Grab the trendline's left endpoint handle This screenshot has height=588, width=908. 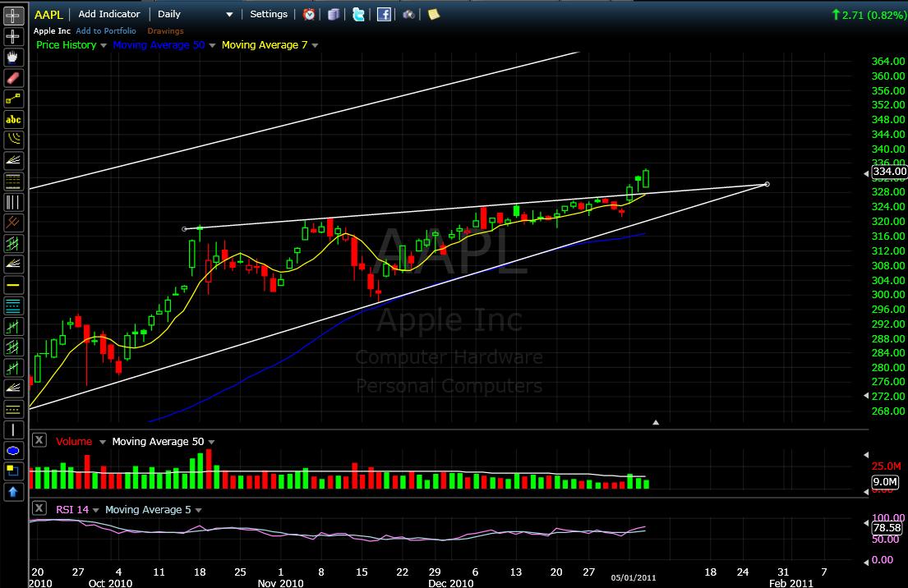click(x=185, y=229)
